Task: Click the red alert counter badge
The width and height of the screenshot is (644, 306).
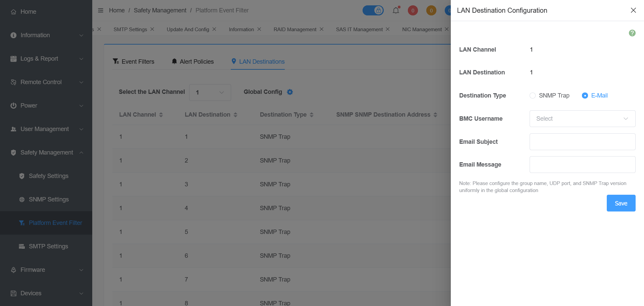Action: click(413, 10)
